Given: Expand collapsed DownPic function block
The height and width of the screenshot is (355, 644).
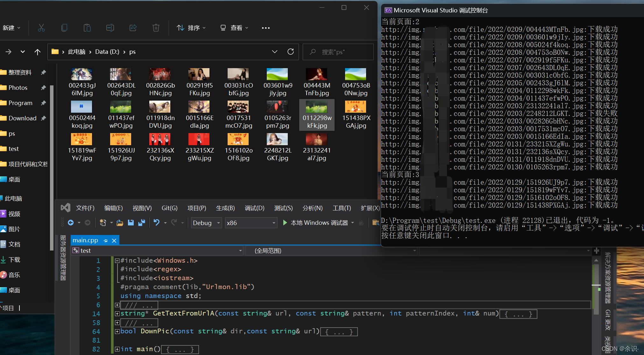Looking at the screenshot, I should tap(117, 331).
